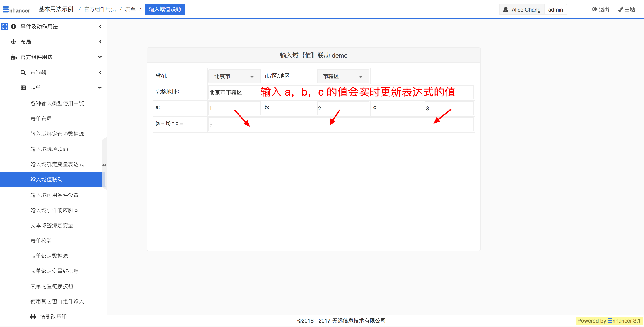Open the 市辖区 district dropdown
This screenshot has height=327, width=644.
coord(343,76)
